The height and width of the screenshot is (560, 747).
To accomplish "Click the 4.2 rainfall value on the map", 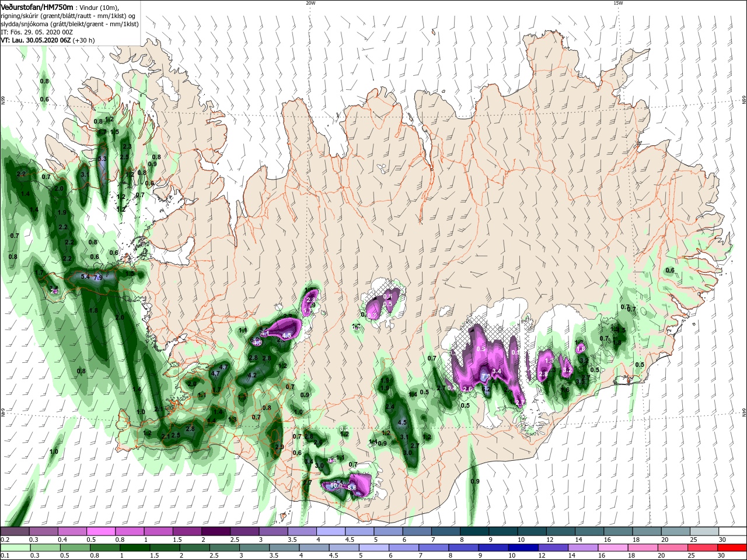I will click(x=253, y=375).
